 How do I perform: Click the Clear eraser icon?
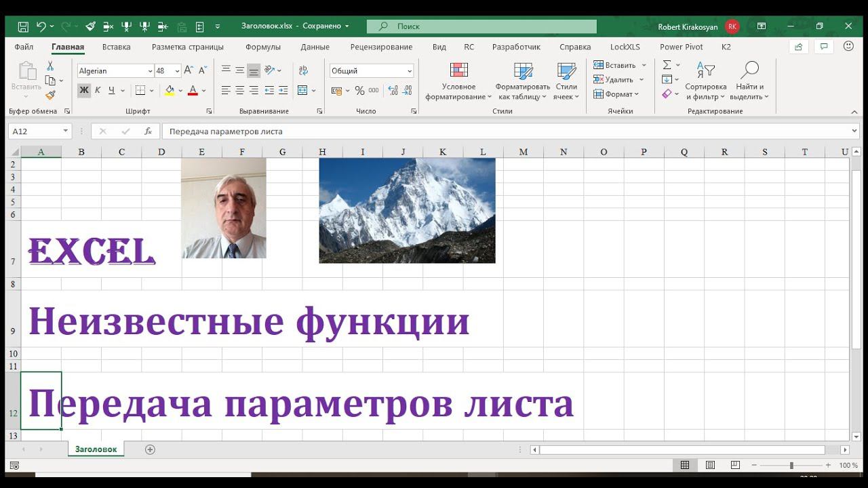tap(667, 94)
